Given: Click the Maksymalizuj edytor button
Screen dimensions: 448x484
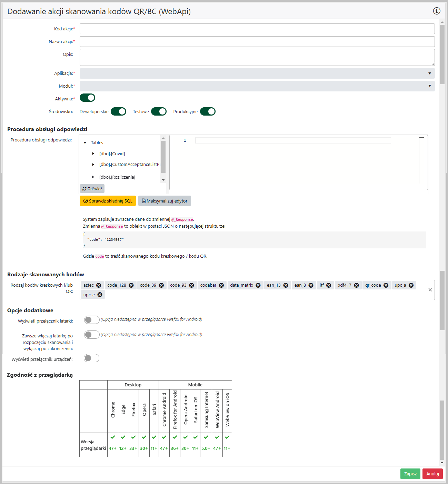Looking at the screenshot, I should [x=165, y=201].
